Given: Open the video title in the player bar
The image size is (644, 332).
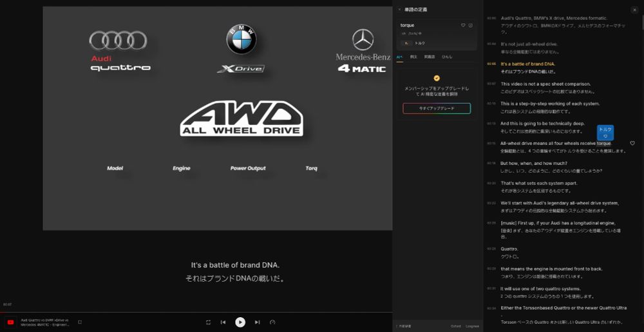Looking at the screenshot, I should click(x=45, y=322).
